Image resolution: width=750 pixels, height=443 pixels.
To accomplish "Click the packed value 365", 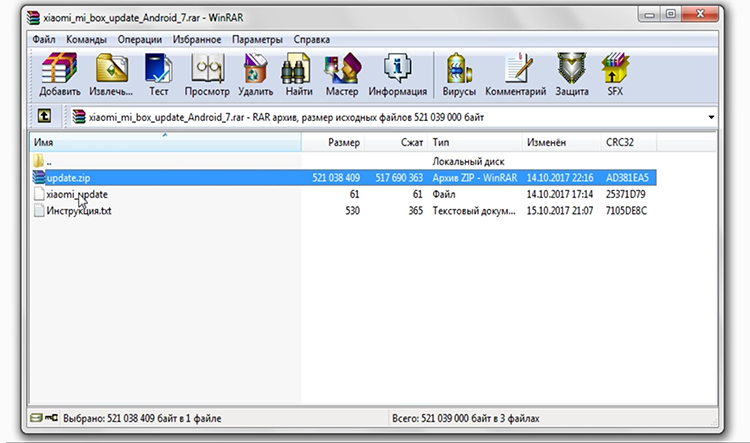I will coord(416,210).
